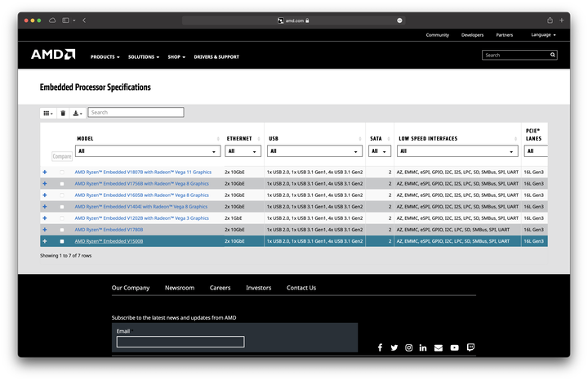This screenshot has width=588, height=381.
Task: Open the Shop menu
Action: (176, 57)
